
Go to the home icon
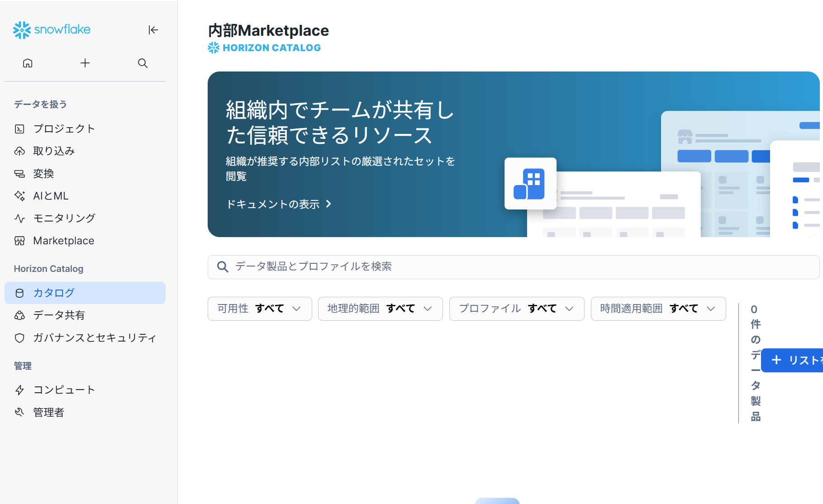tap(28, 63)
